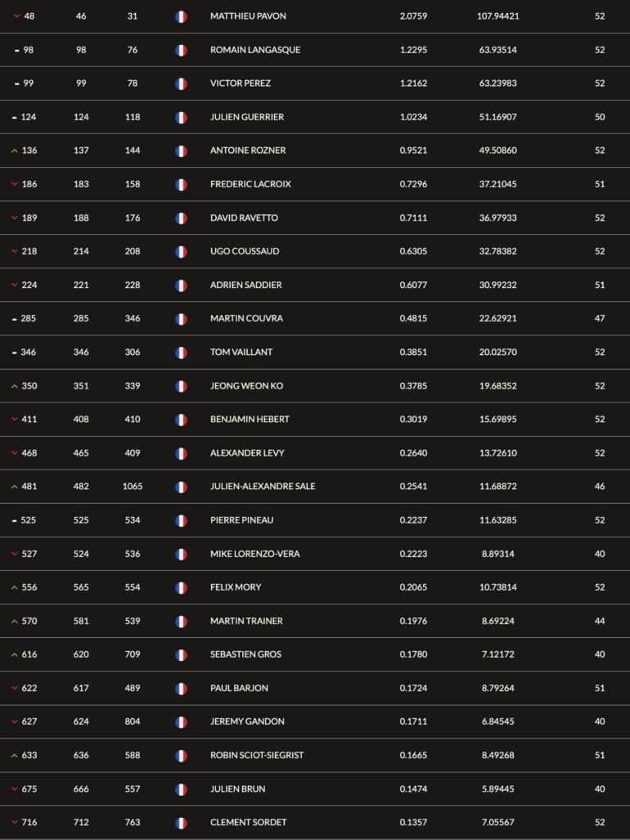This screenshot has width=630, height=840.
Task: Select the player name Frederic Lacroix
Action: 250,184
